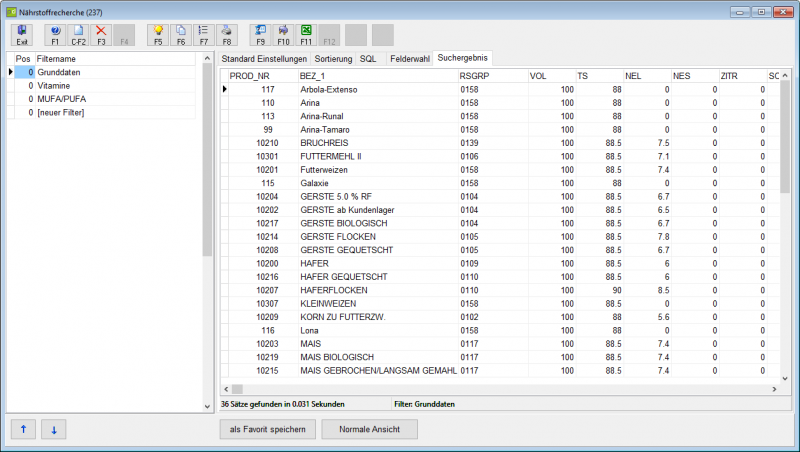Switch to the Felderwahl tab

tap(410, 59)
